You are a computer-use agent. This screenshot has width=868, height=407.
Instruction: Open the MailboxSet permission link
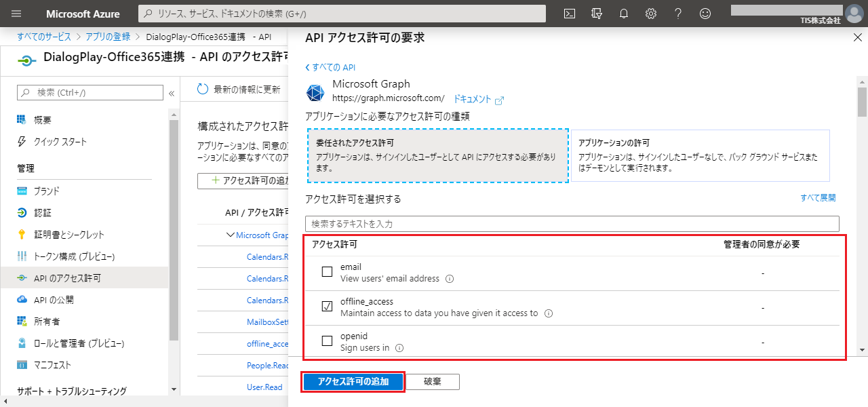click(x=268, y=322)
